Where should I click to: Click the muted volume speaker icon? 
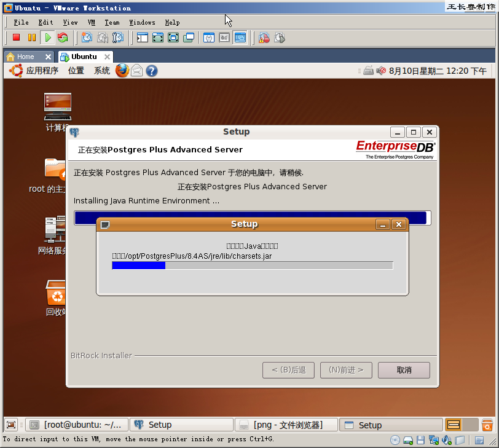pyautogui.click(x=380, y=71)
